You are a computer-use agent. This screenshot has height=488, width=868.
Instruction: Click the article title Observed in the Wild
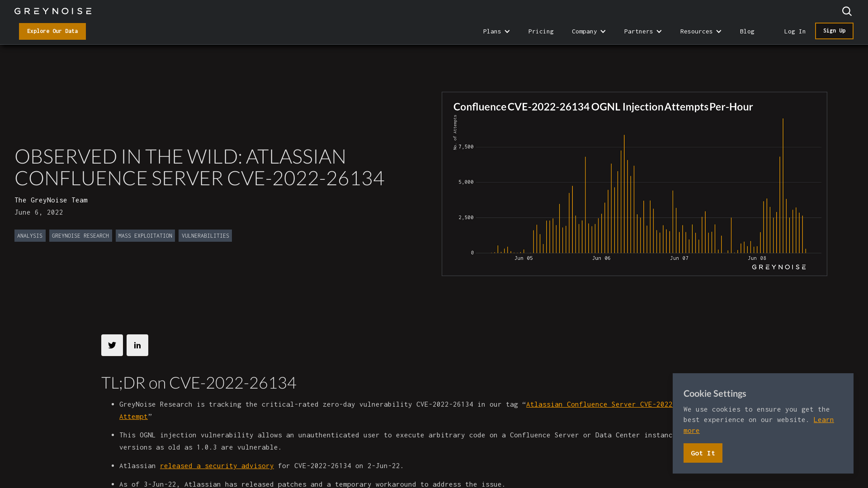199,167
